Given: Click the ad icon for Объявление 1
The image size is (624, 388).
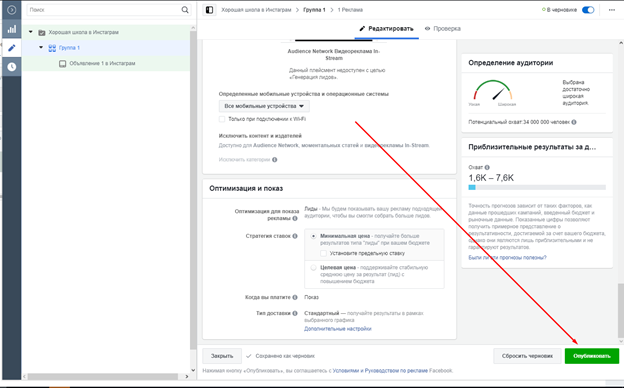Looking at the screenshot, I should [62, 64].
